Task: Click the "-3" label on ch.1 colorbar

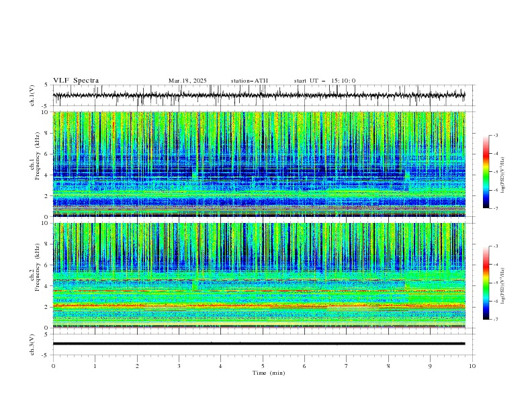Action: 496,135
